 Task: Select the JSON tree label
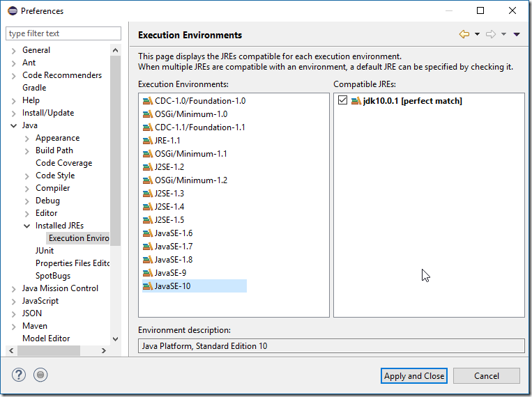(32, 313)
